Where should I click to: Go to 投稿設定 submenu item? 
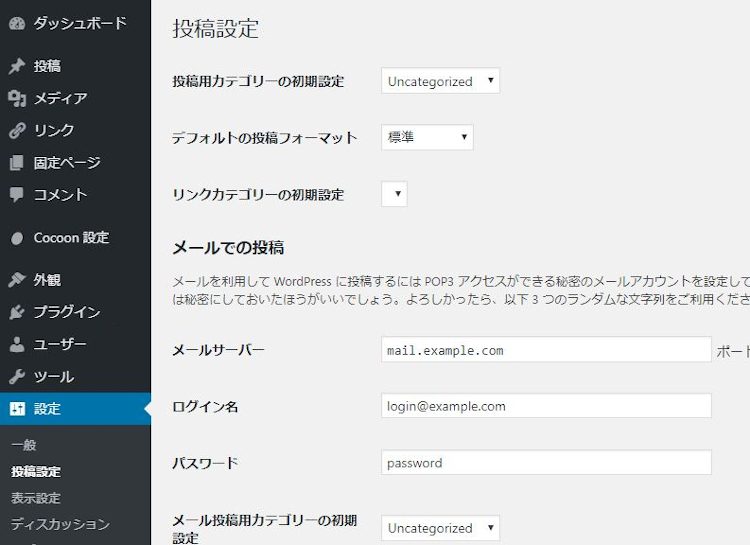(x=36, y=471)
